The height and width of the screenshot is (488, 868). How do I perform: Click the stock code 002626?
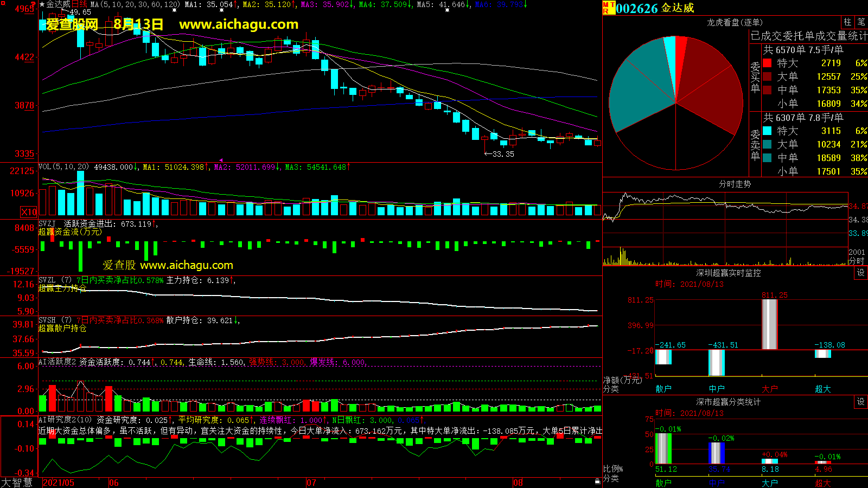(x=637, y=8)
